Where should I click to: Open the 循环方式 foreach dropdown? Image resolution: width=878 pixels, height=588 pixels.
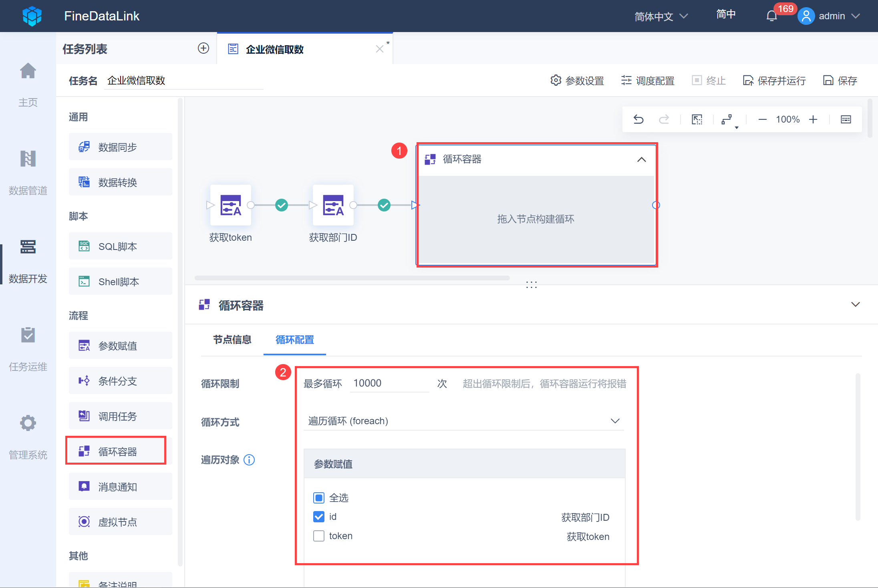pyautogui.click(x=463, y=421)
